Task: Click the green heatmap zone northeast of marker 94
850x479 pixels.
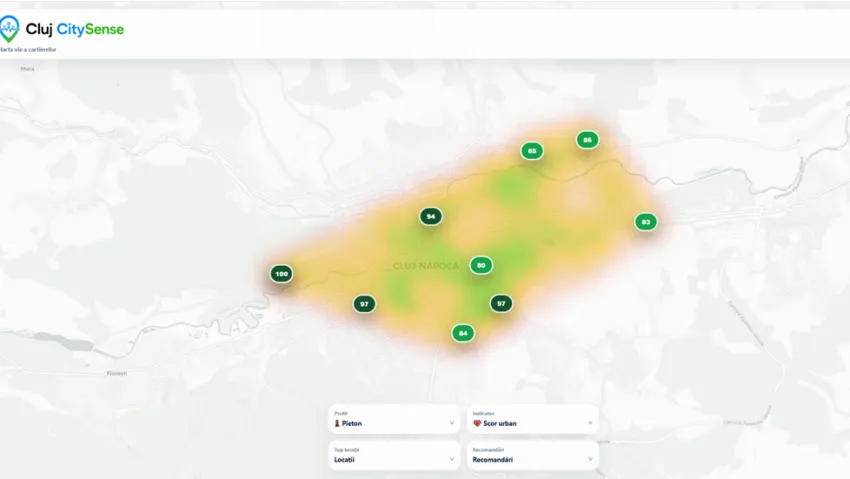Action: pos(508,187)
